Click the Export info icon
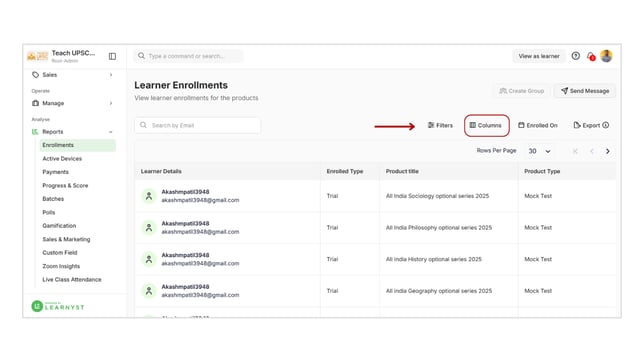 605,125
